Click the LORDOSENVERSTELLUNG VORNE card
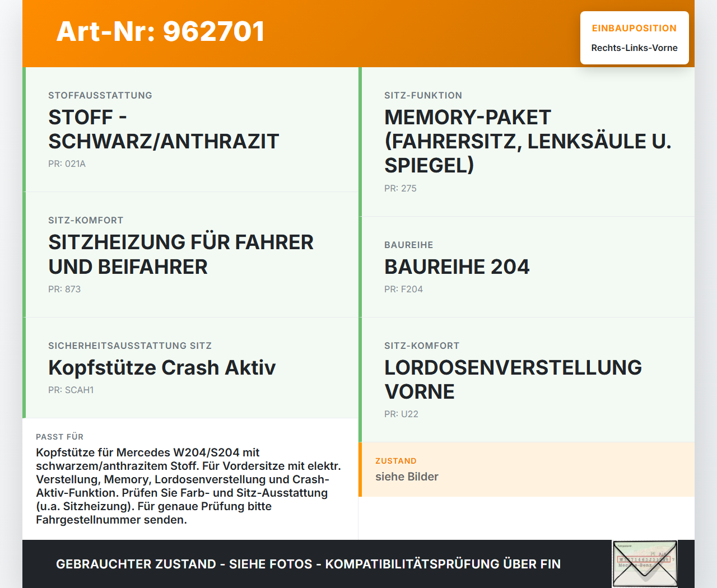Viewport: 717px width, 588px height. point(513,379)
